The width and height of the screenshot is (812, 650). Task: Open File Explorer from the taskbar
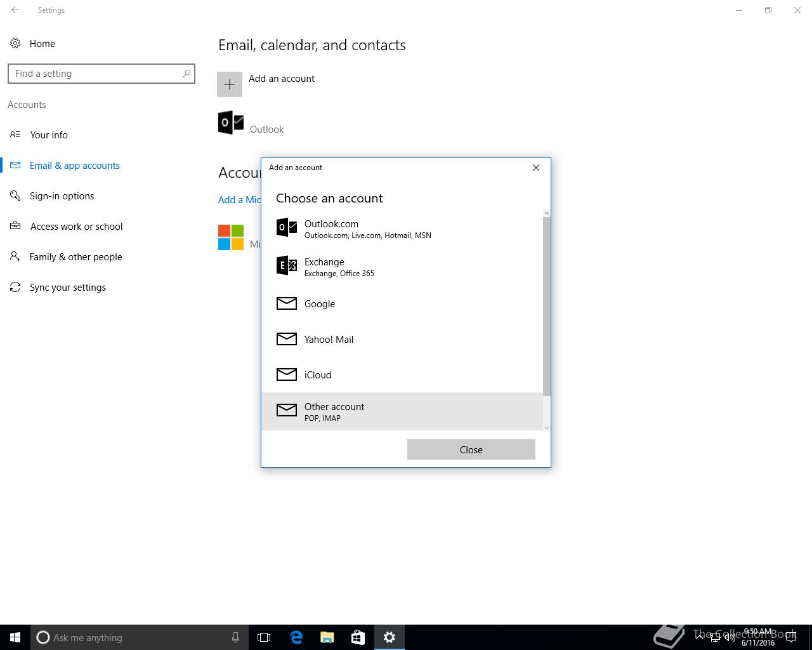(327, 637)
